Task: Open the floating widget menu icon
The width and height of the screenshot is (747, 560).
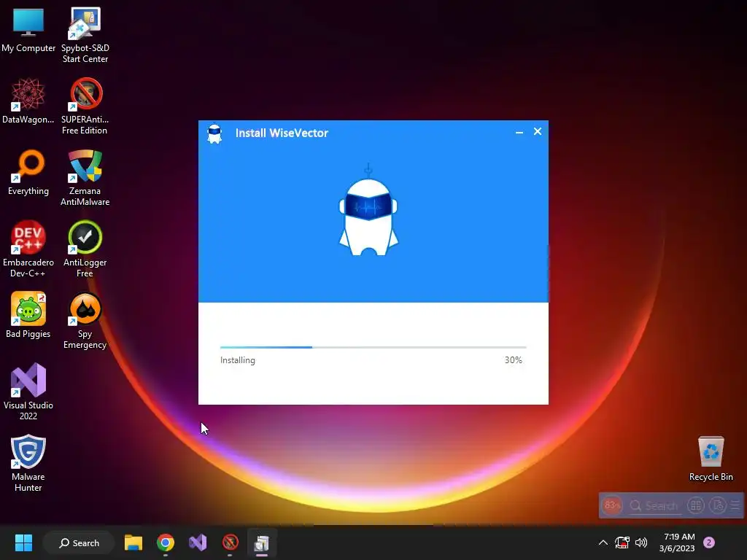Action: pyautogui.click(x=735, y=506)
